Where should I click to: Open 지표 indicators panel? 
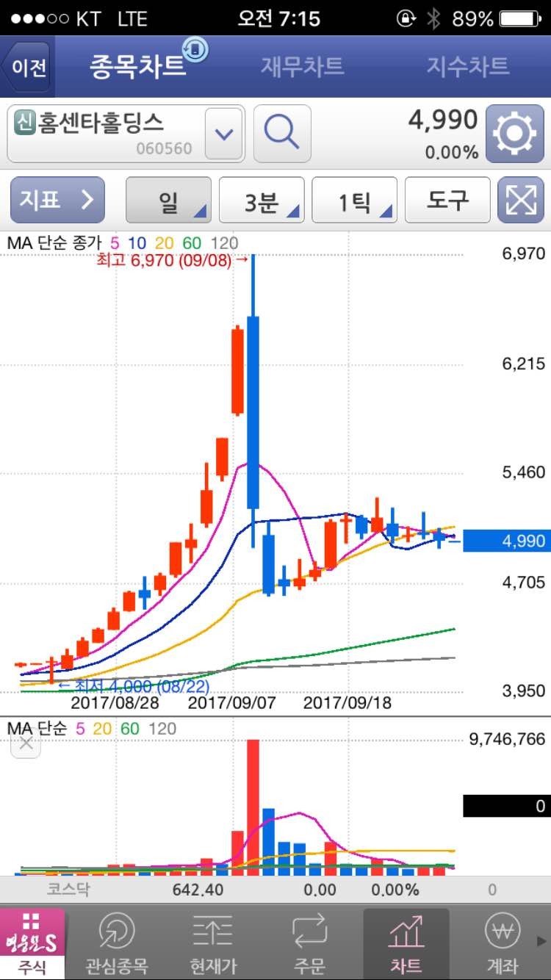point(57,200)
